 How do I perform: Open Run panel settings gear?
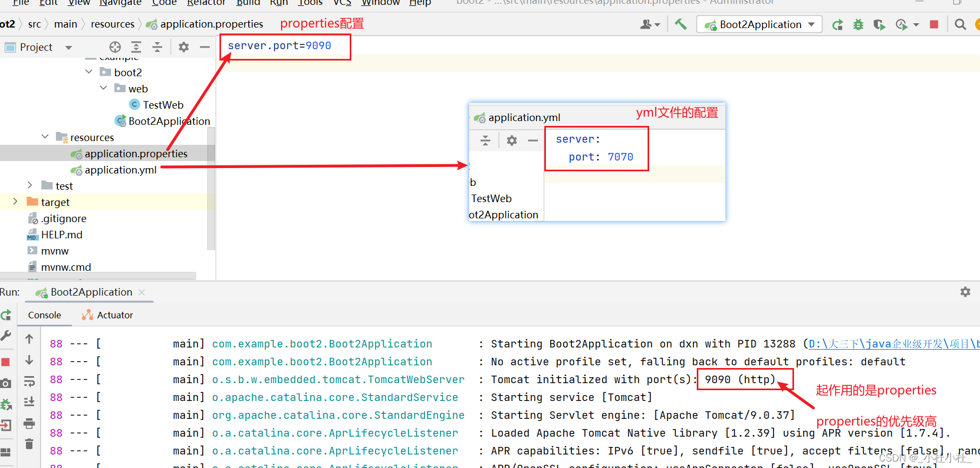[x=965, y=292]
